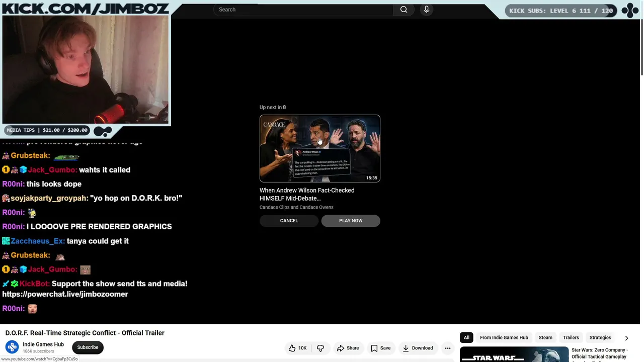
Task: Click the 15:35 duration badge
Action: pos(372,178)
